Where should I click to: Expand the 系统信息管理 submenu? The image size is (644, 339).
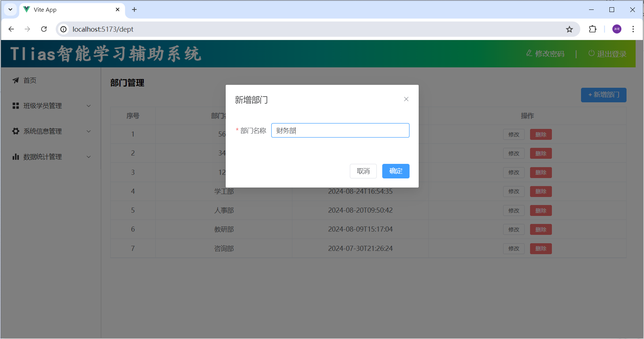tap(51, 131)
